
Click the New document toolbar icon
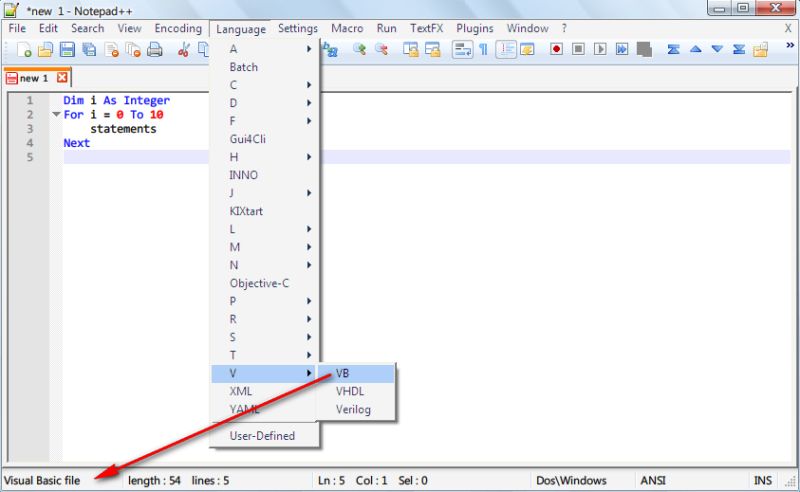24,50
